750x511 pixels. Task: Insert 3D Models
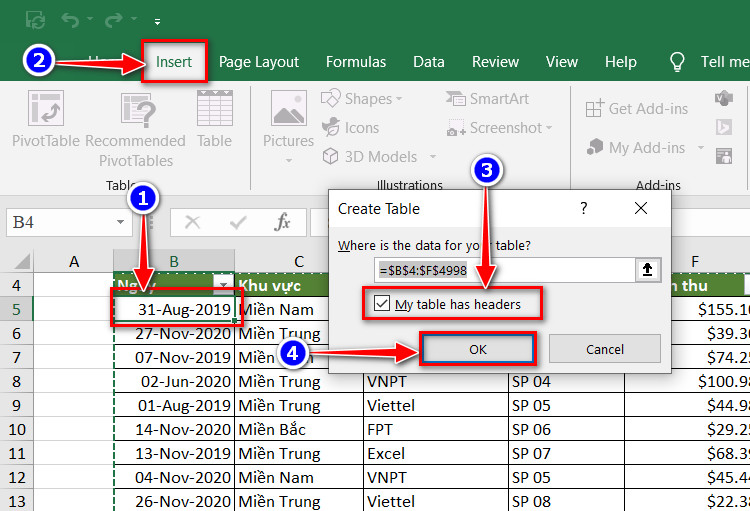point(370,156)
